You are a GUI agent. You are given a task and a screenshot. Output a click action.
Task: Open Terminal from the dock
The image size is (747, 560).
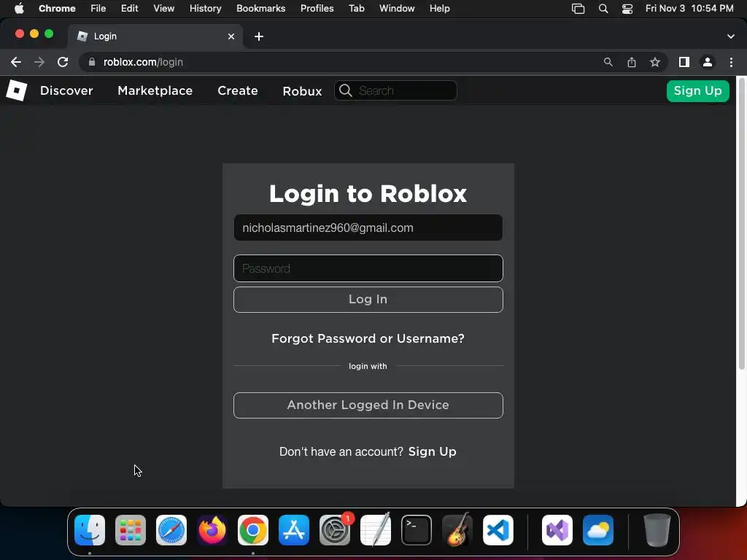tap(417, 530)
